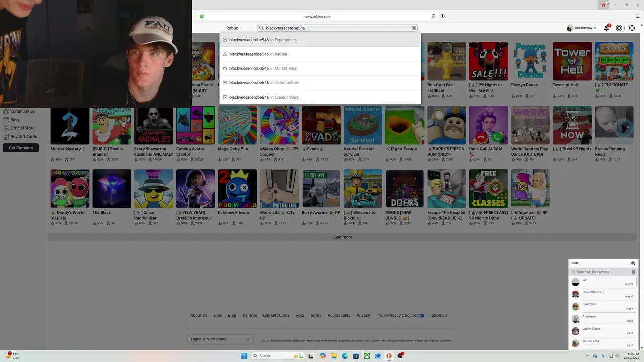The image size is (644, 362).
Task: Open Rainbow Friends game thumbnail
Action: 237,189
